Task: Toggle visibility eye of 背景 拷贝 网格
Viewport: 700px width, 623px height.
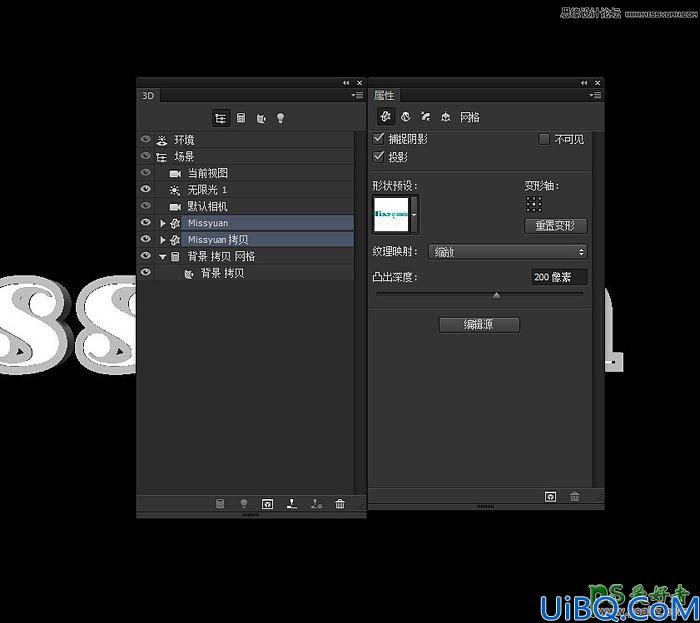Action: coord(146,255)
